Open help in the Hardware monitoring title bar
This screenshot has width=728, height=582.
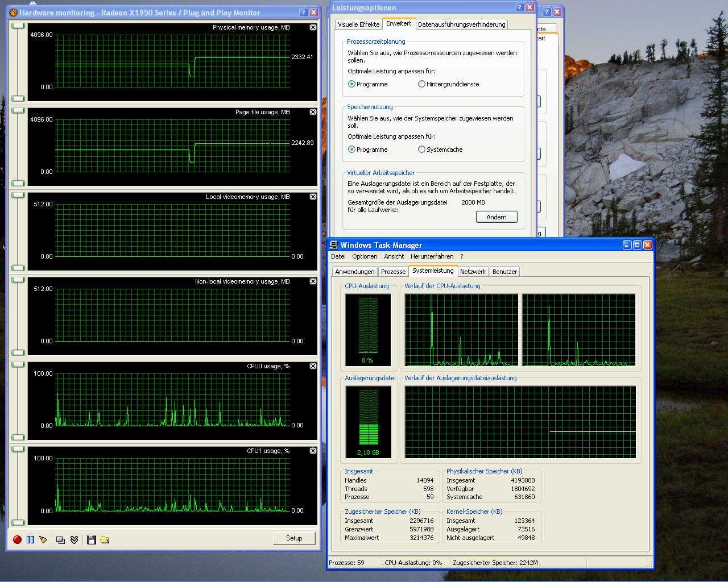tap(303, 12)
